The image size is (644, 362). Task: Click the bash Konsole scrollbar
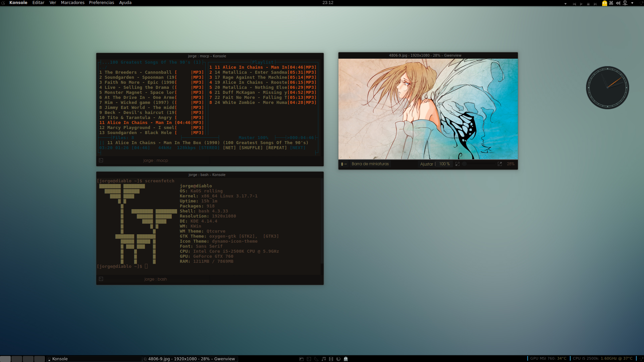(322, 226)
